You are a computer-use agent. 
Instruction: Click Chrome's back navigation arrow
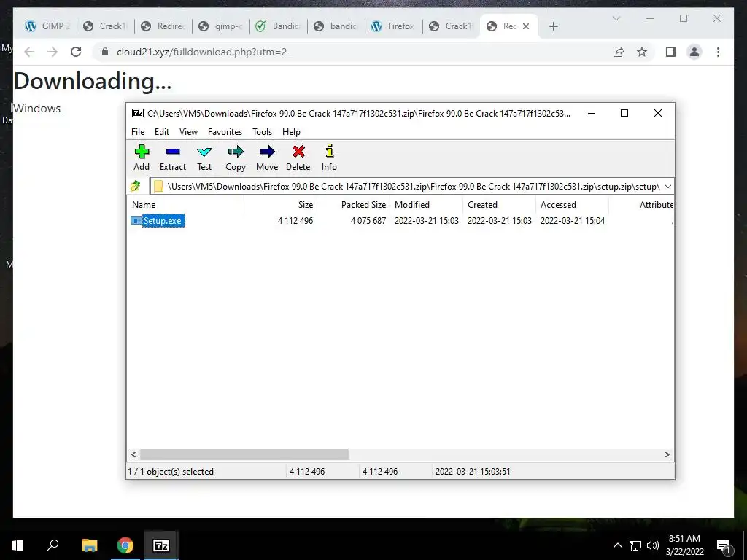coord(29,52)
